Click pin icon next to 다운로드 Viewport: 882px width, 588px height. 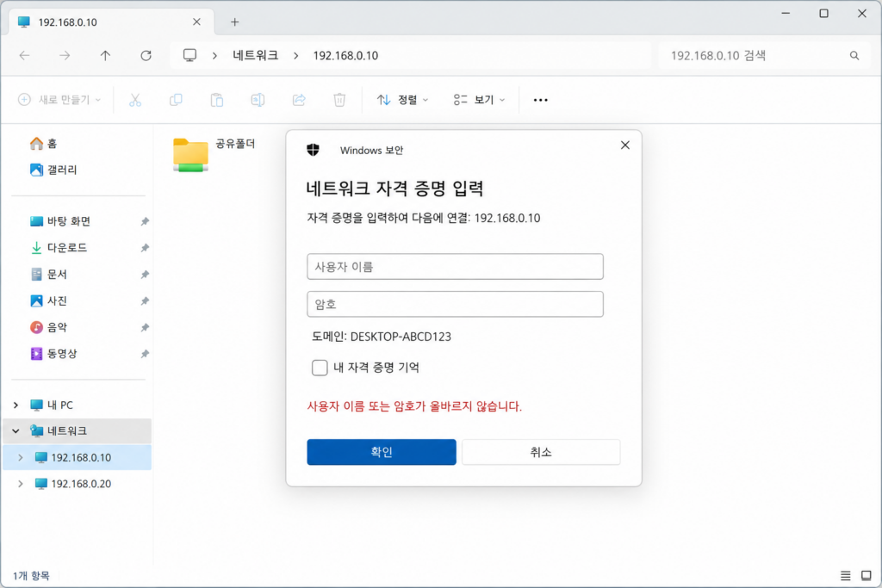coord(145,248)
